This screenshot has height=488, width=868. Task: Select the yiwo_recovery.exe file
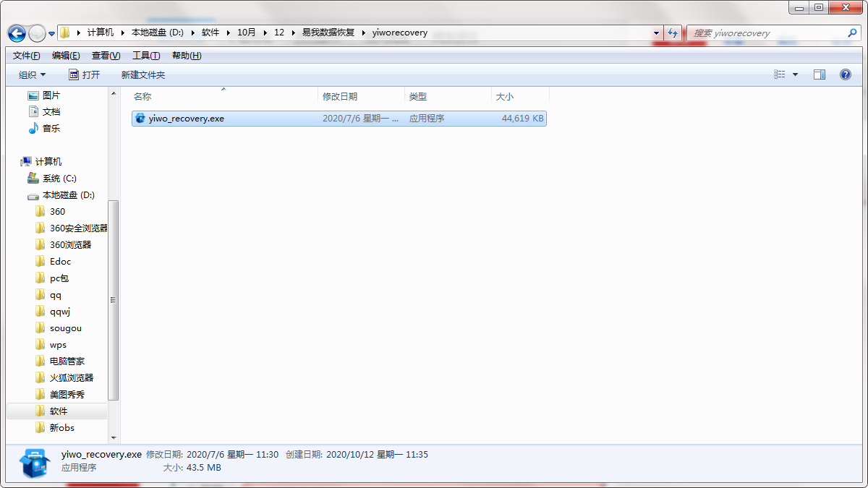[x=339, y=119]
